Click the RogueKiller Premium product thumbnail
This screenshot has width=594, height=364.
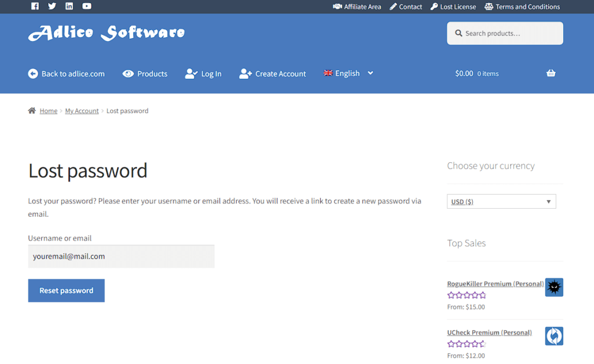[554, 287]
